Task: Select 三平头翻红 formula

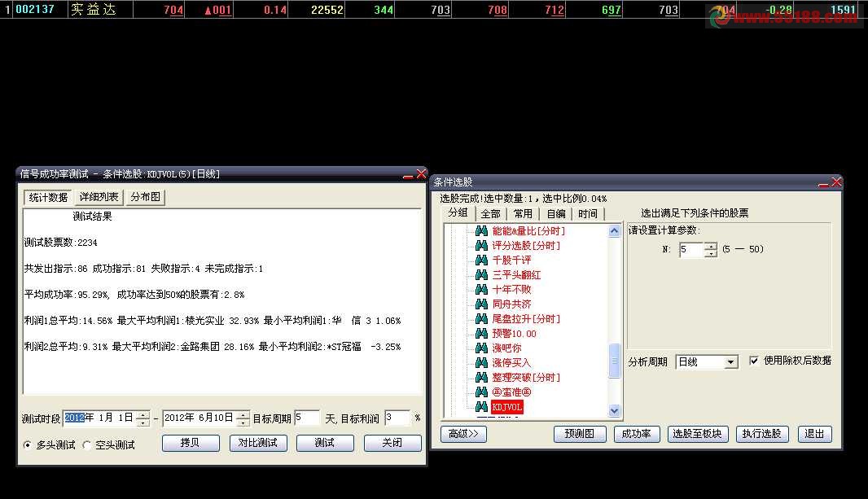Action: point(516,274)
